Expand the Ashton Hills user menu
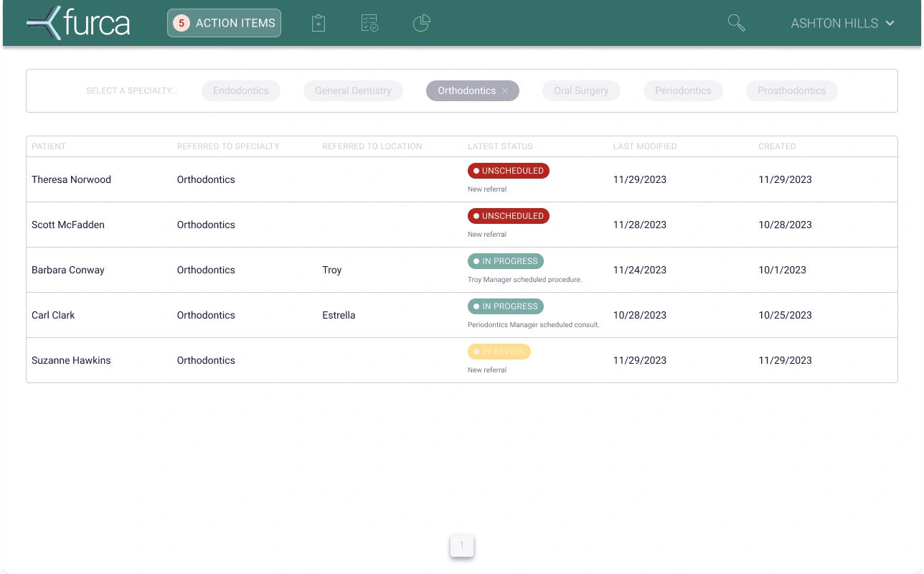 843,23
